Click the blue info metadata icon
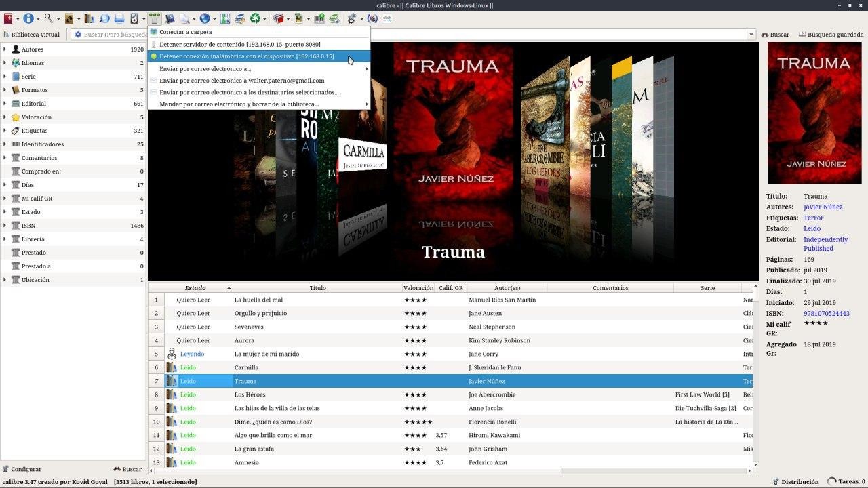This screenshot has height=488, width=868. coord(28,19)
